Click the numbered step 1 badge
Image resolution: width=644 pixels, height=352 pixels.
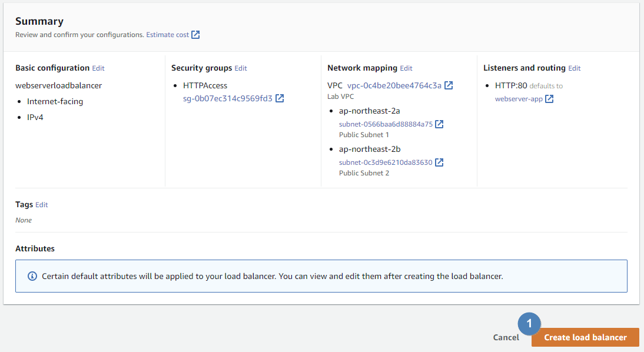click(x=529, y=323)
